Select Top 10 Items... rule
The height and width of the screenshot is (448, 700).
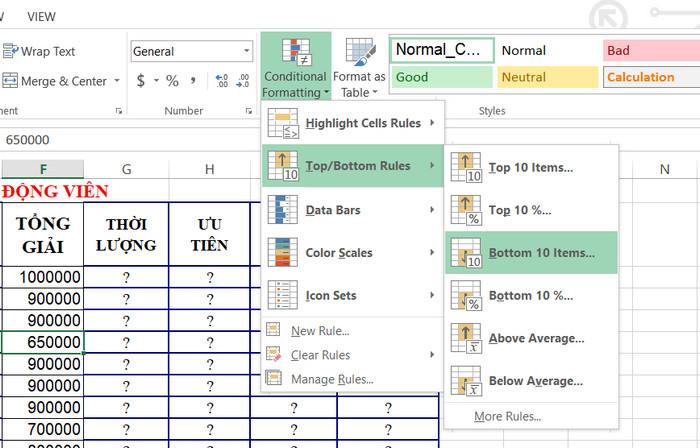pos(531,167)
